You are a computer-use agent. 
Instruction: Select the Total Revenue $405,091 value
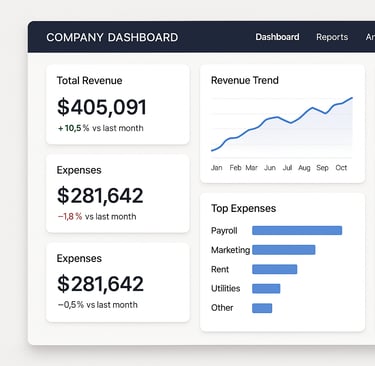102,107
